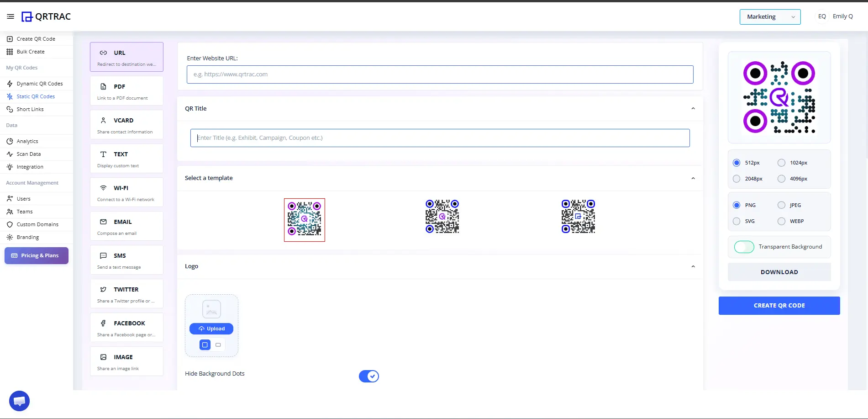Screen dimensions: 868x419
Task: Select the SMS QR type
Action: [126, 260]
